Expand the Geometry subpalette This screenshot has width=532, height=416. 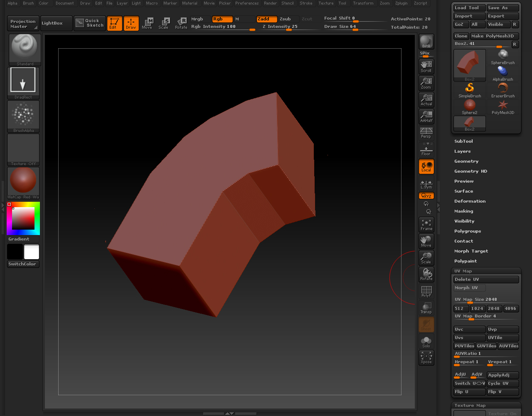[466, 161]
